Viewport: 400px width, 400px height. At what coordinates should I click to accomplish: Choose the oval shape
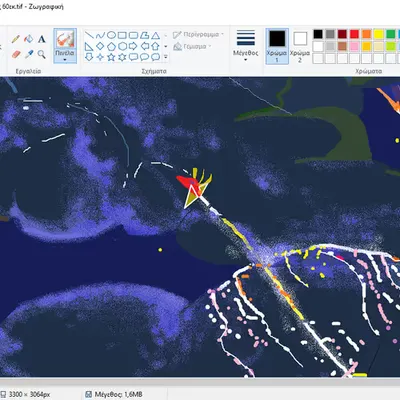point(111,35)
